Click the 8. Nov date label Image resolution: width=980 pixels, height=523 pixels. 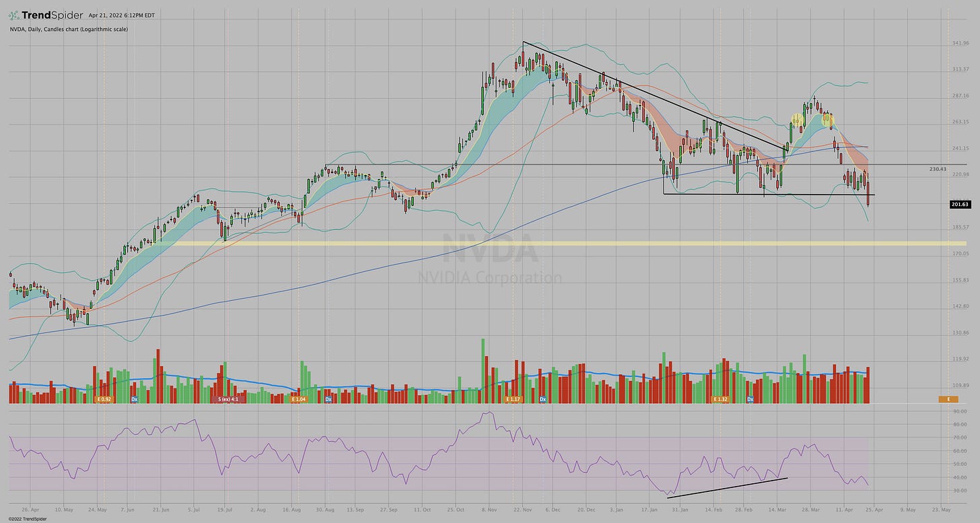click(488, 511)
